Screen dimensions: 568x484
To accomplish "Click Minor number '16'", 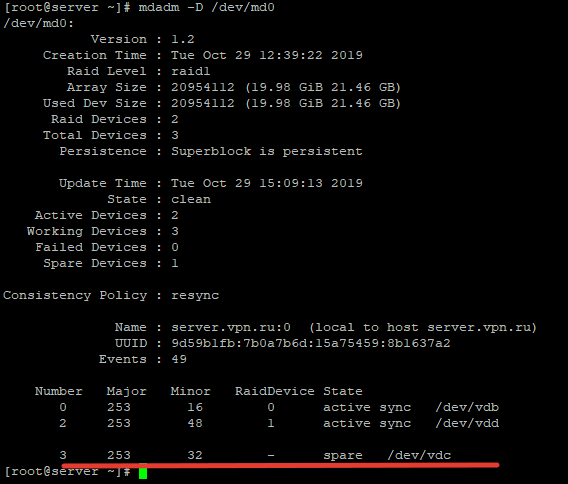I will click(x=195, y=407).
